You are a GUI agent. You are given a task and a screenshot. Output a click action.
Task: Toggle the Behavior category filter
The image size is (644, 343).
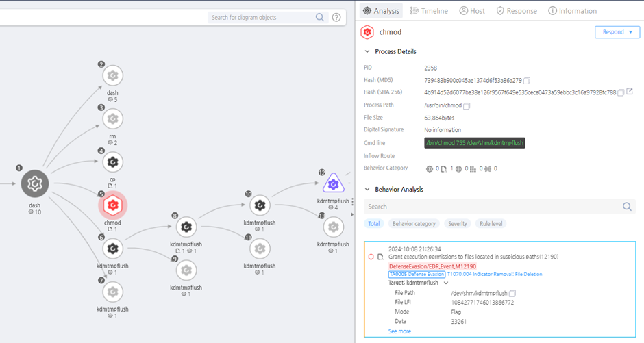tap(413, 224)
